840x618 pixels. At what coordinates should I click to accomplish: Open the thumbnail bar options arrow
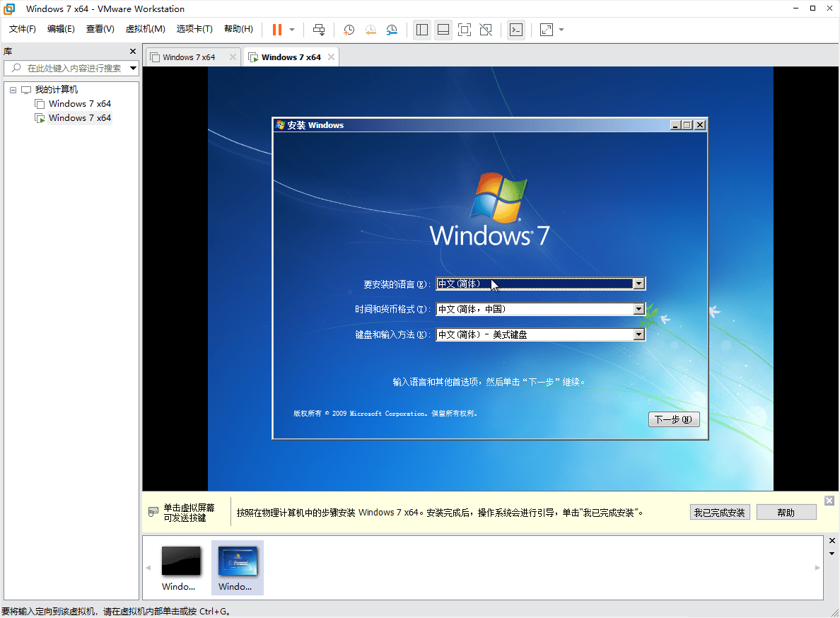click(832, 554)
